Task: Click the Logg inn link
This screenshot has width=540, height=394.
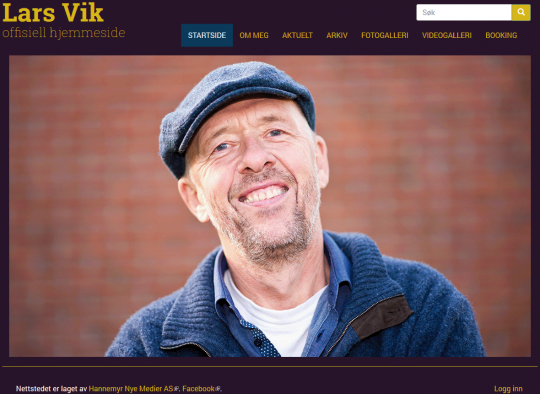Action: point(508,389)
